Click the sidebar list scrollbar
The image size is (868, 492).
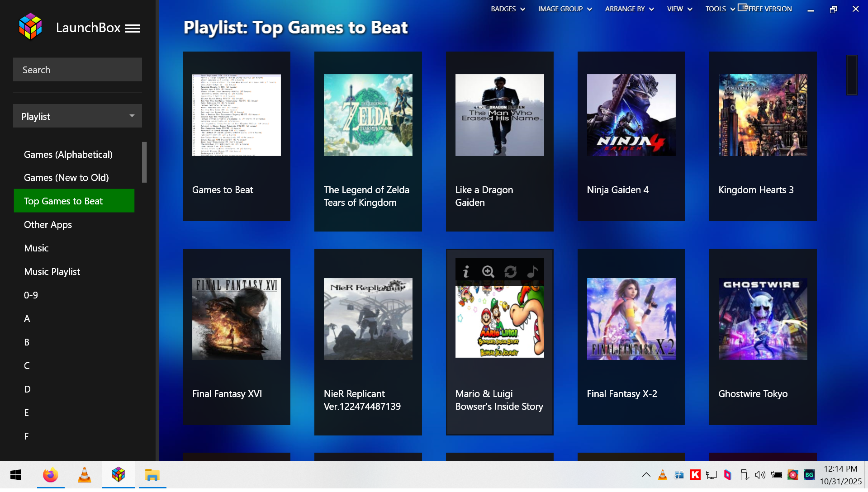(144, 162)
